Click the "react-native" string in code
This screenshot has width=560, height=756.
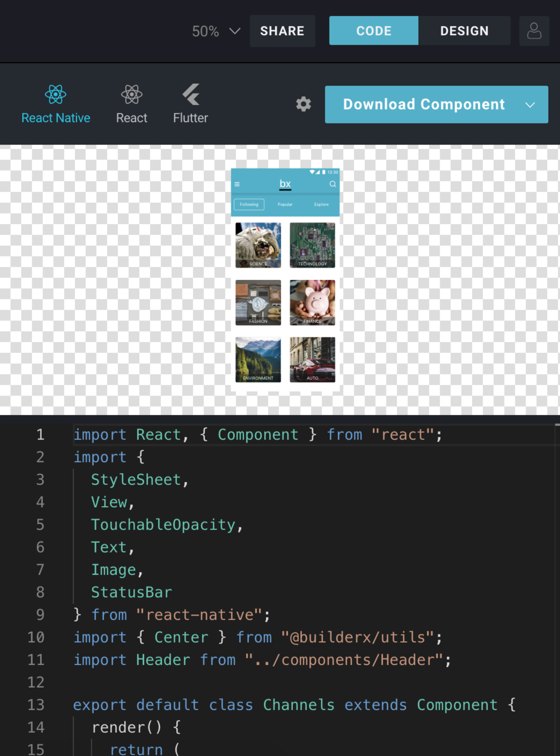[x=199, y=615]
